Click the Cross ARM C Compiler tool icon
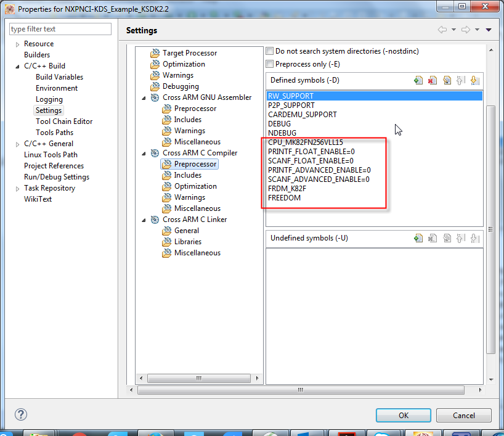504x436 pixels. pos(155,153)
